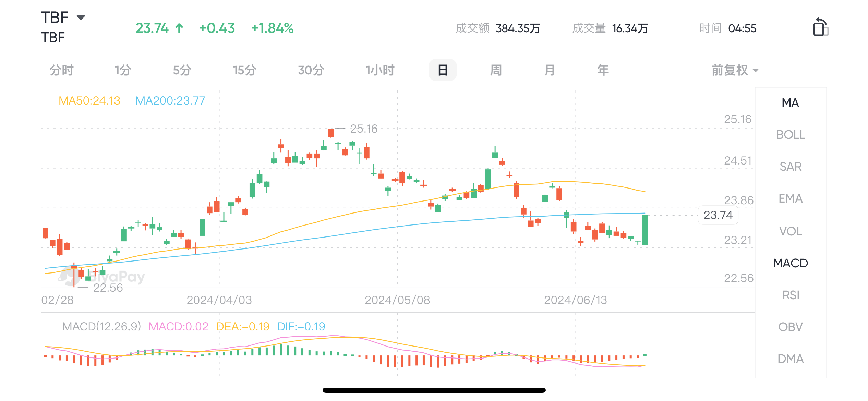868x401 pixels.
Task: Open the TBF ticker dropdown arrow
Action: click(81, 17)
